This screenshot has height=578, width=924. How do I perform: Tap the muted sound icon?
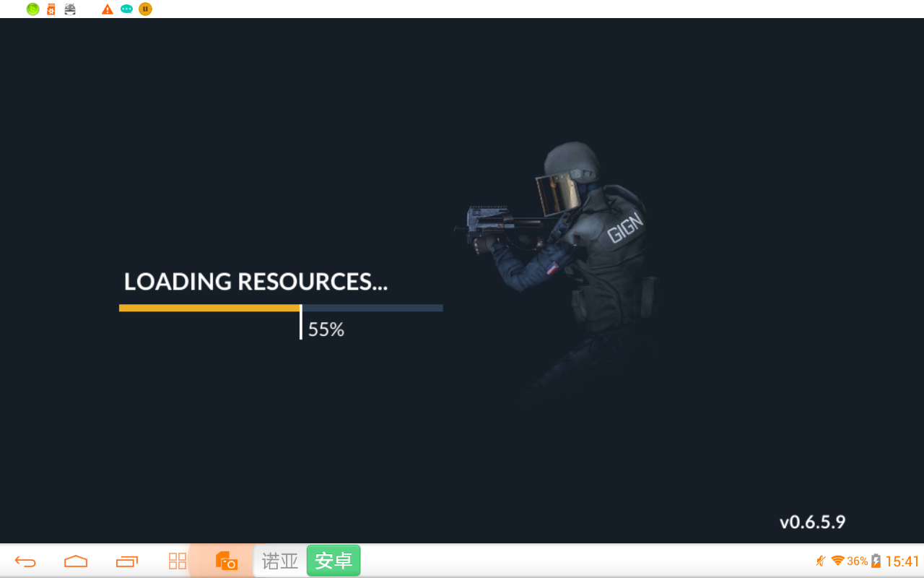point(821,561)
